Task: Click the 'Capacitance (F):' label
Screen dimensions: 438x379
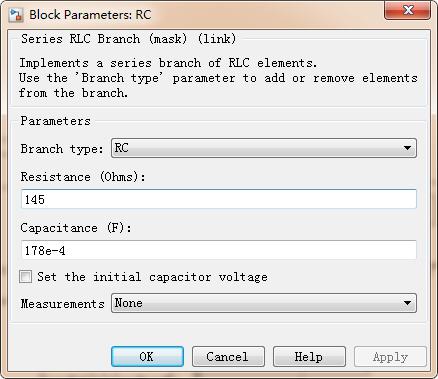Action: coord(76,228)
